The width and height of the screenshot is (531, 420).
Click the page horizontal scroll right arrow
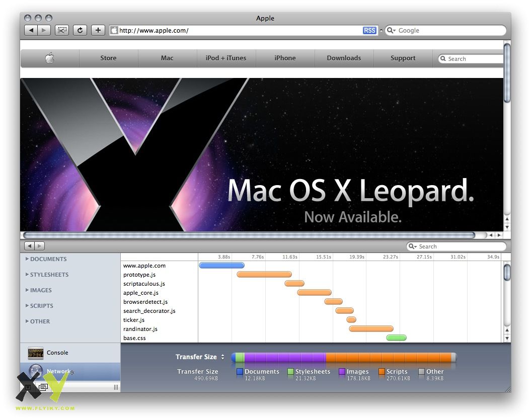pos(498,235)
